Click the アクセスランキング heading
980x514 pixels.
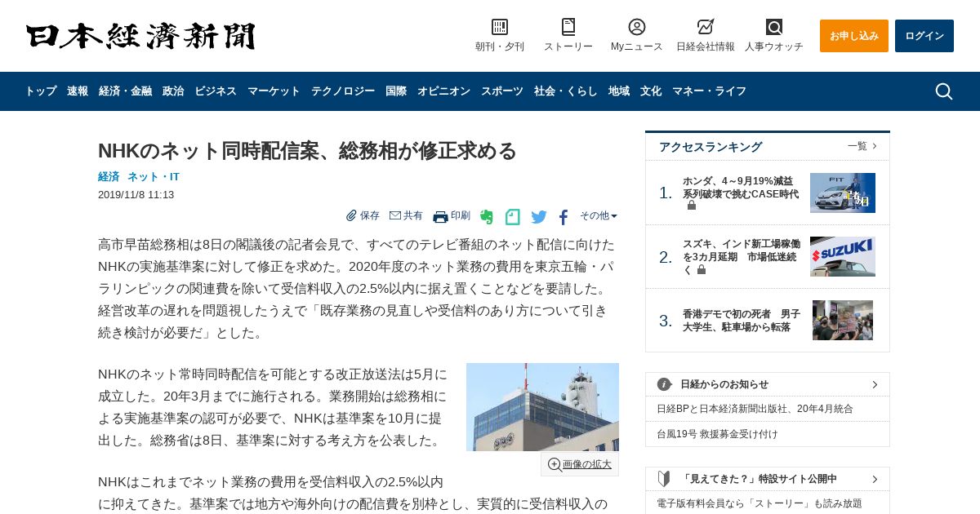710,147
